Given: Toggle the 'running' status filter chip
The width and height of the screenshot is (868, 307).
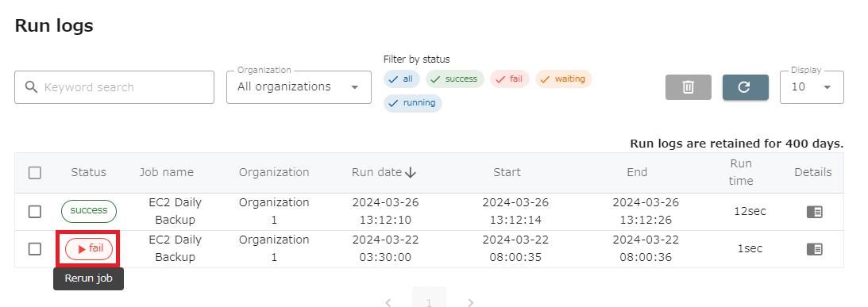Looking at the screenshot, I should tap(413, 103).
